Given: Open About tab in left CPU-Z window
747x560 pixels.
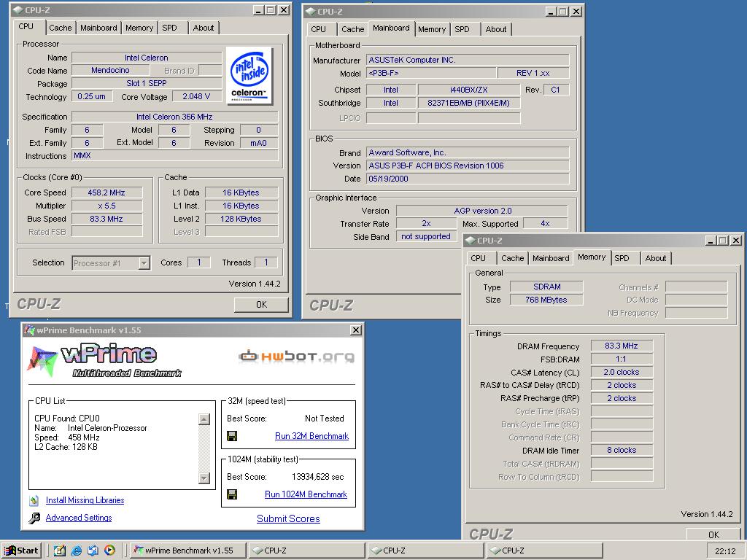Looking at the screenshot, I should [x=204, y=28].
